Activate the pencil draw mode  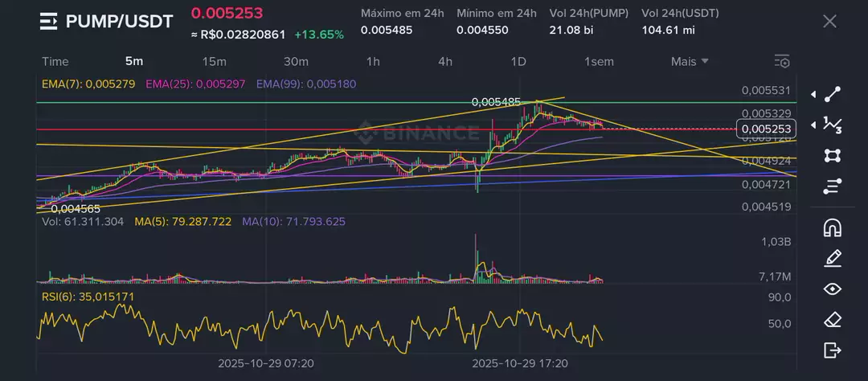click(x=833, y=259)
